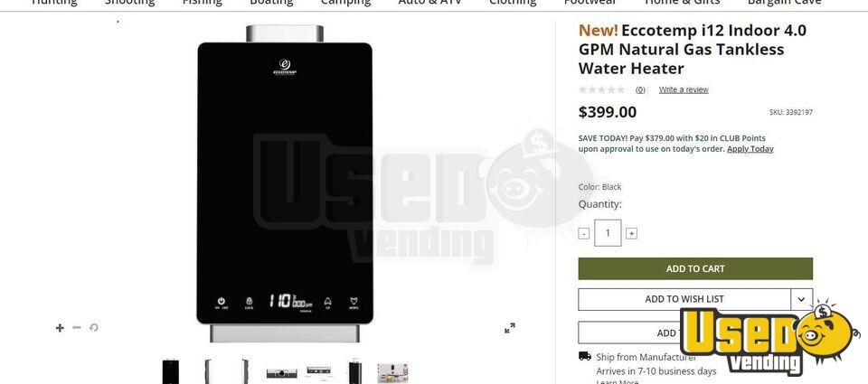The width and height of the screenshot is (868, 384).
Task: Click the star rating icons
Action: pos(602,89)
